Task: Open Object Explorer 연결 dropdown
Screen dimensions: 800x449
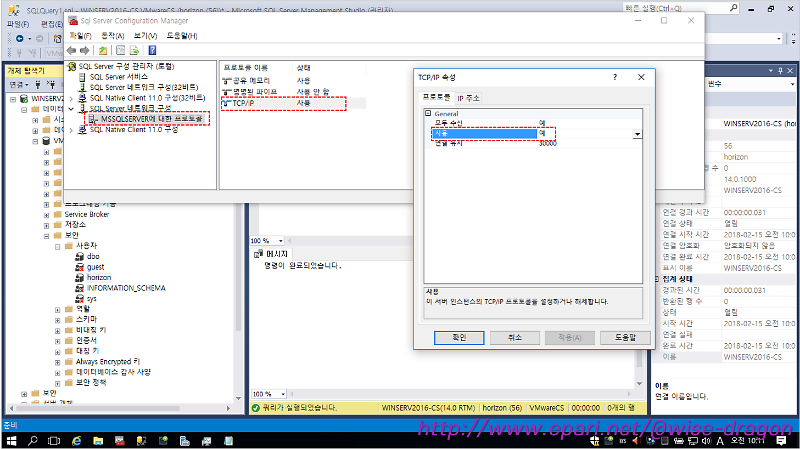Action: pyautogui.click(x=18, y=84)
